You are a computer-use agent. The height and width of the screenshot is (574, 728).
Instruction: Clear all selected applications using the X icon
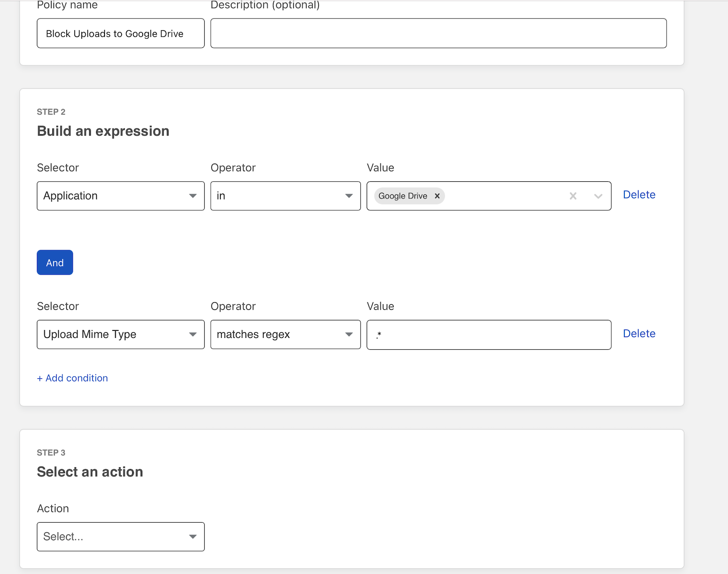click(573, 196)
